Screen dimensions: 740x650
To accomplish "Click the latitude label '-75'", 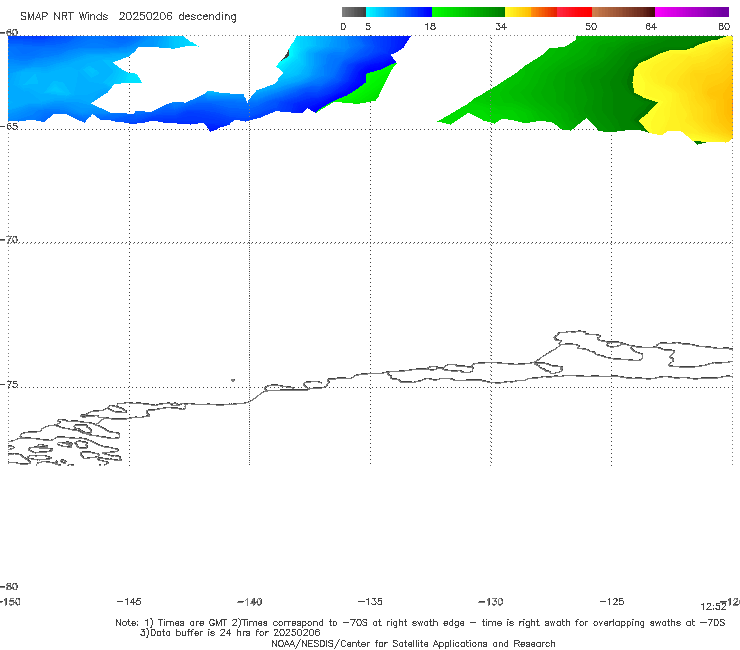I will (9, 384).
